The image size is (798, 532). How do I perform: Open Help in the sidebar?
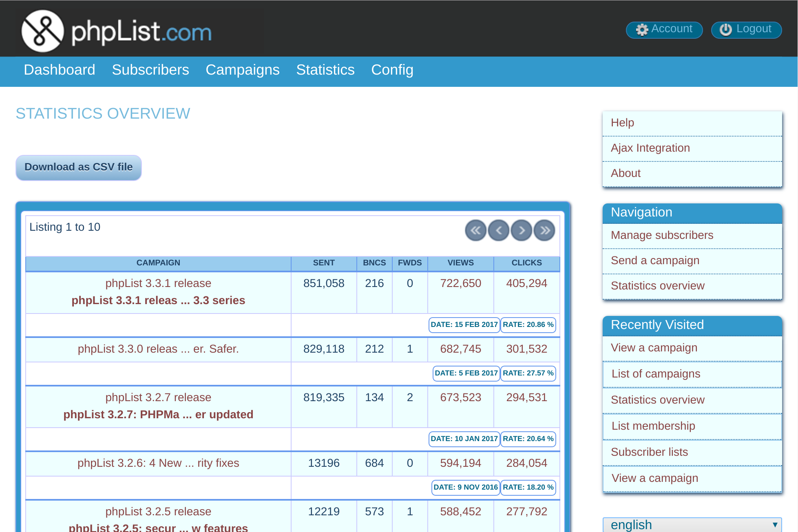point(692,123)
